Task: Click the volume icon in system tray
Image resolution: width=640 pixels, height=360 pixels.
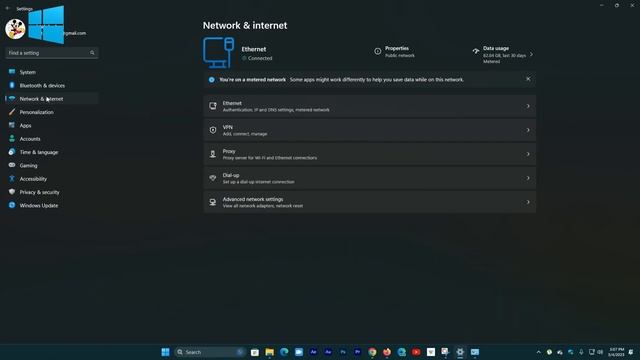Action: point(600,352)
